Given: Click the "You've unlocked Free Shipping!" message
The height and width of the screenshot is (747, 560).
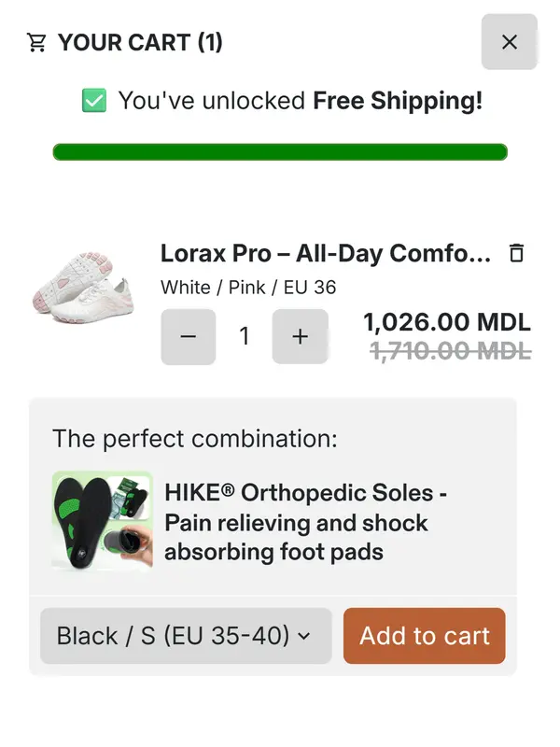Looking at the screenshot, I should (300, 101).
